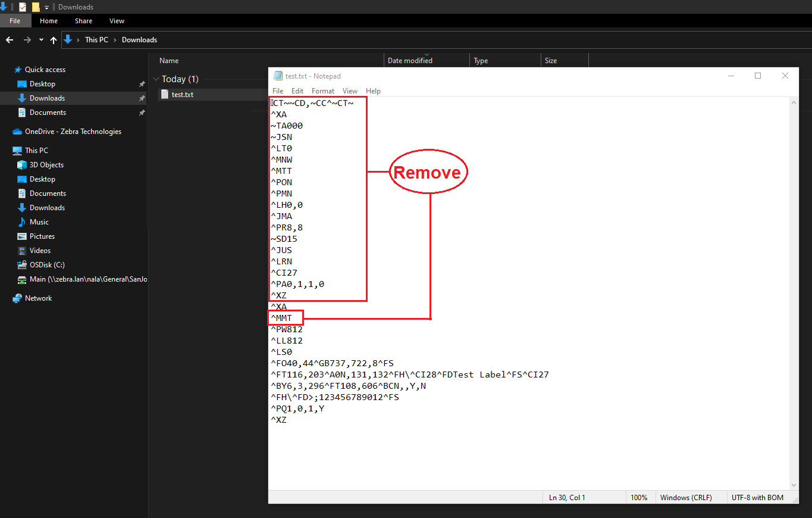Open the recent locations dropdown beside the forward arrow
Screen dimensions: 812x518
pyautogui.click(x=40, y=39)
